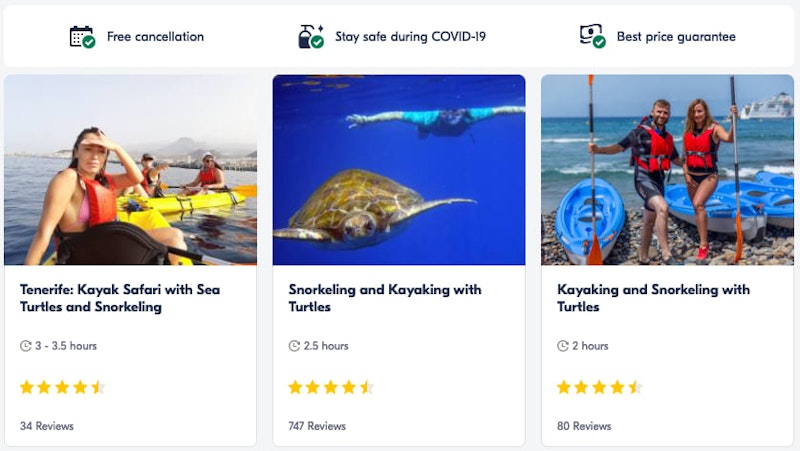Click star rating above 747 Reviews
Image resolution: width=800 pixels, height=451 pixels.
click(x=331, y=387)
